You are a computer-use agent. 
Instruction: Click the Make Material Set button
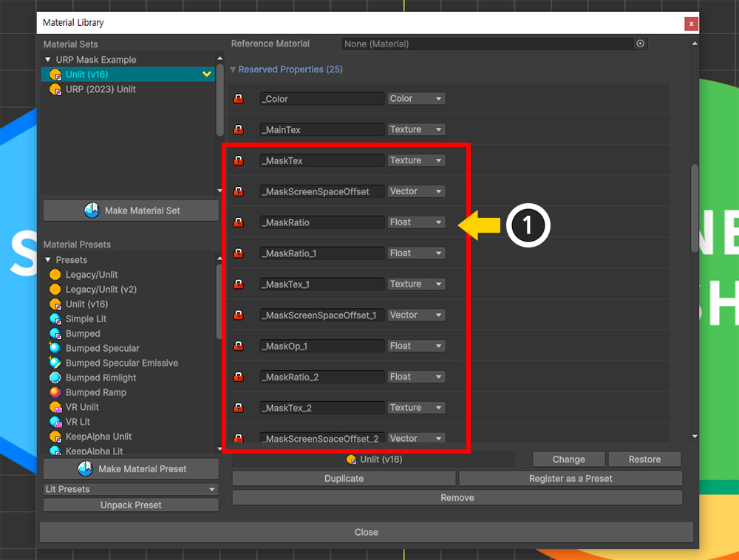tap(131, 211)
